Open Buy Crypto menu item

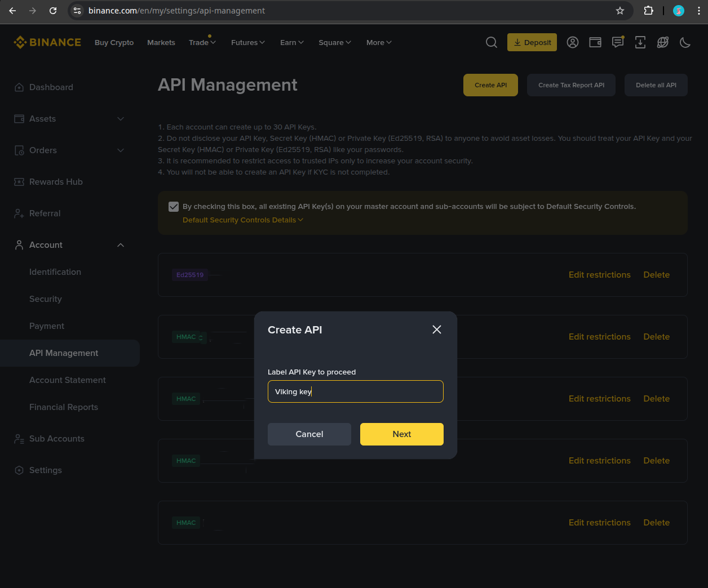pos(114,42)
